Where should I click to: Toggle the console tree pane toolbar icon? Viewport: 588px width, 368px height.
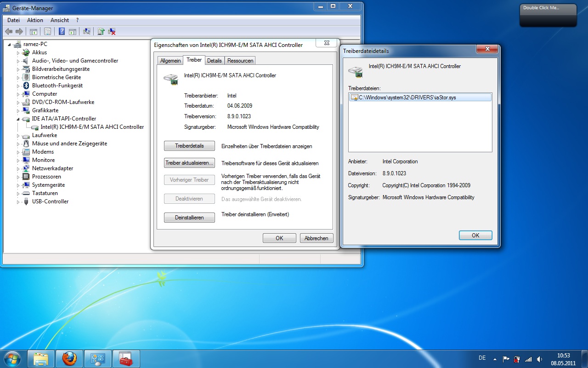33,31
